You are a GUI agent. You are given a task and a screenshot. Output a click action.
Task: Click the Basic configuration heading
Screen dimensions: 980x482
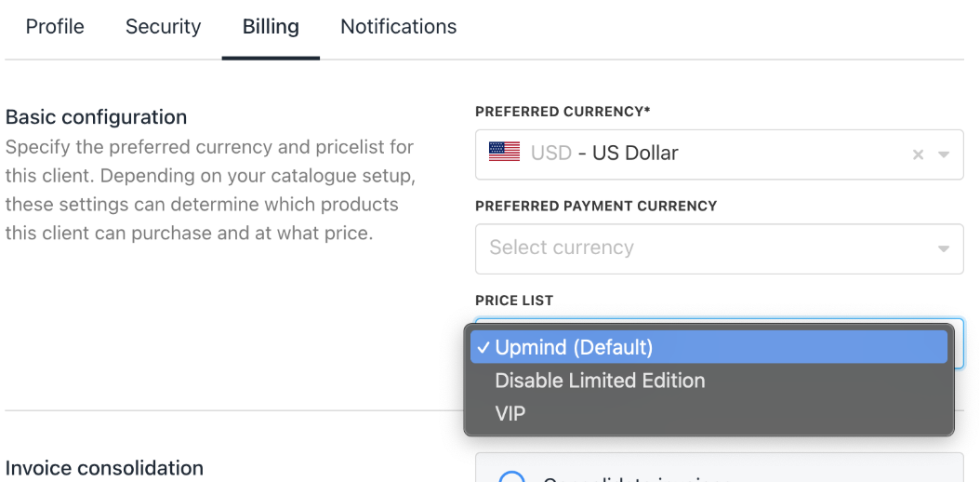pos(96,117)
